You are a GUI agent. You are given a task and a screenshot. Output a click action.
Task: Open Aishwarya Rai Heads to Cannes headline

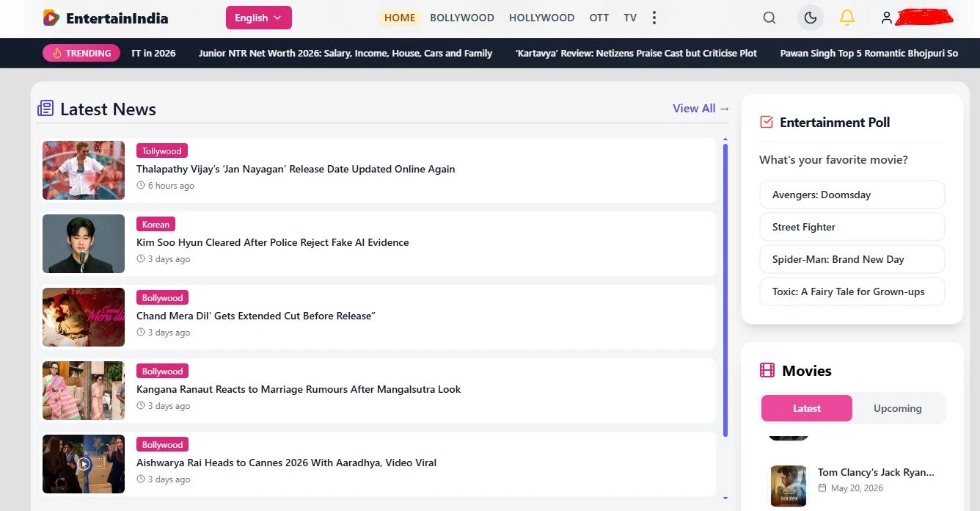pos(286,463)
